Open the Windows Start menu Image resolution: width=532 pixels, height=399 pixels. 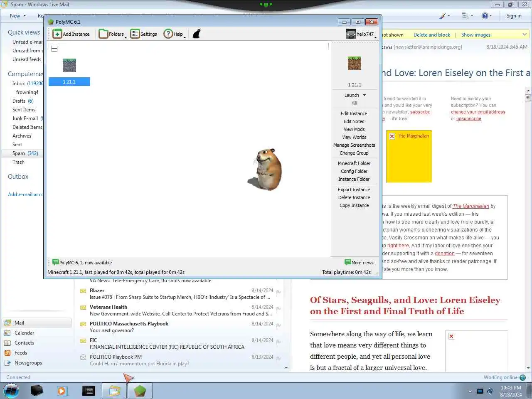coord(11,391)
